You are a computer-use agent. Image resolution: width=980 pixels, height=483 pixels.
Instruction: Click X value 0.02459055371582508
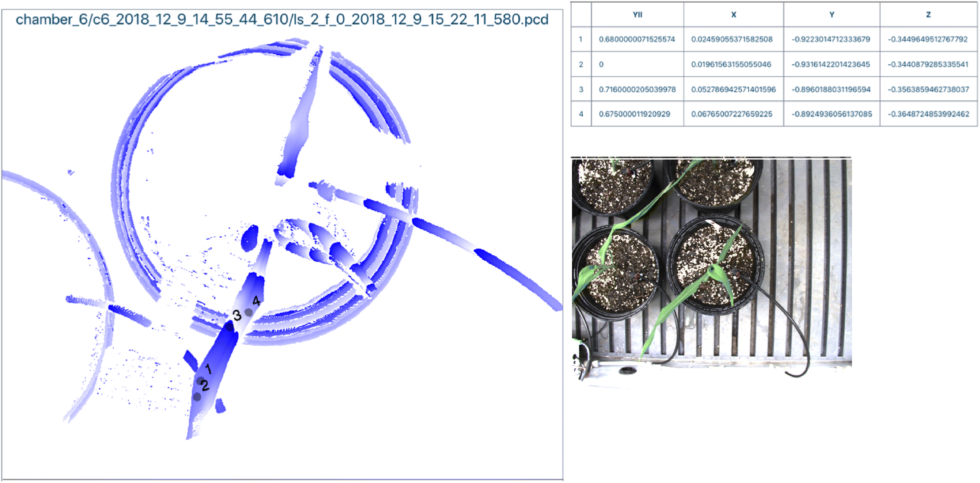tap(732, 39)
